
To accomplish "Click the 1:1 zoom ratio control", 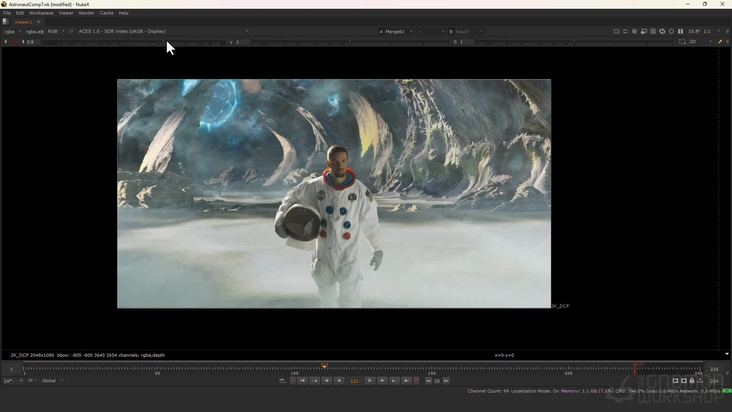I will point(708,31).
